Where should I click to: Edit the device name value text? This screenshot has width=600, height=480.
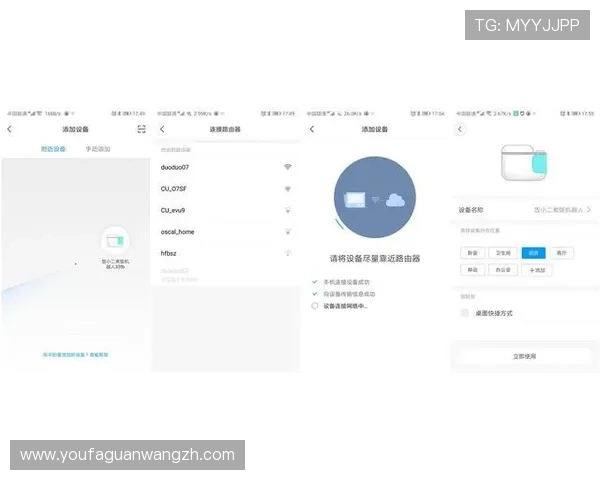[558, 210]
